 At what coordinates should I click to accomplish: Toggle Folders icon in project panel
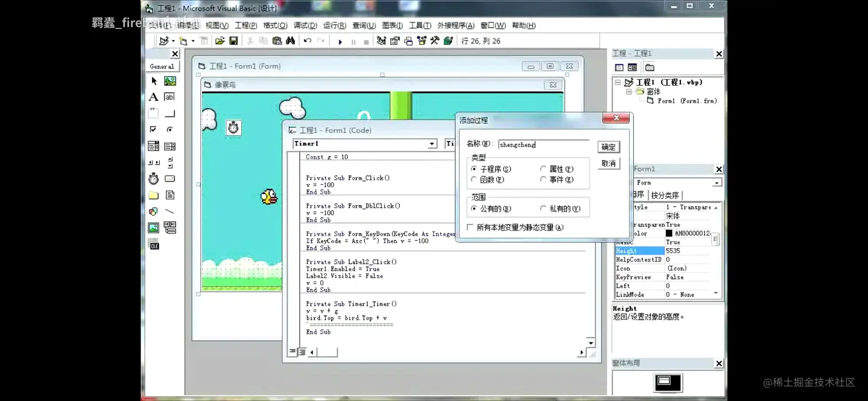pos(650,67)
